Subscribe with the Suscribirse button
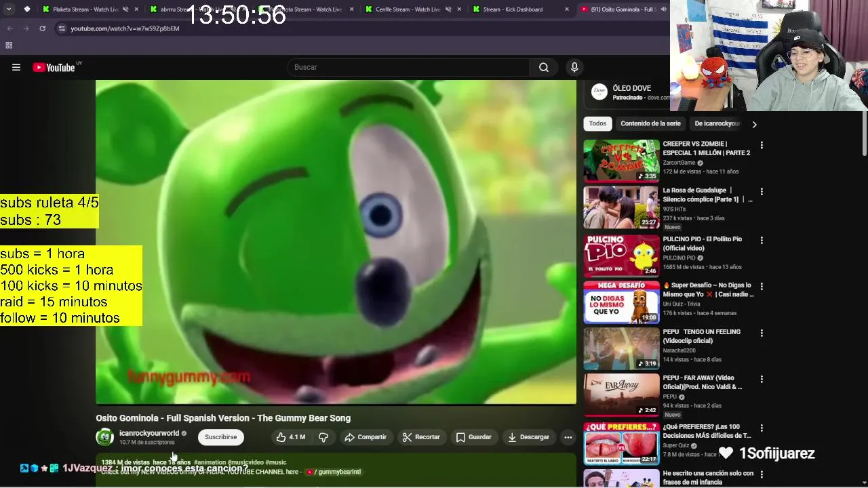This screenshot has width=868, height=488. click(x=221, y=437)
